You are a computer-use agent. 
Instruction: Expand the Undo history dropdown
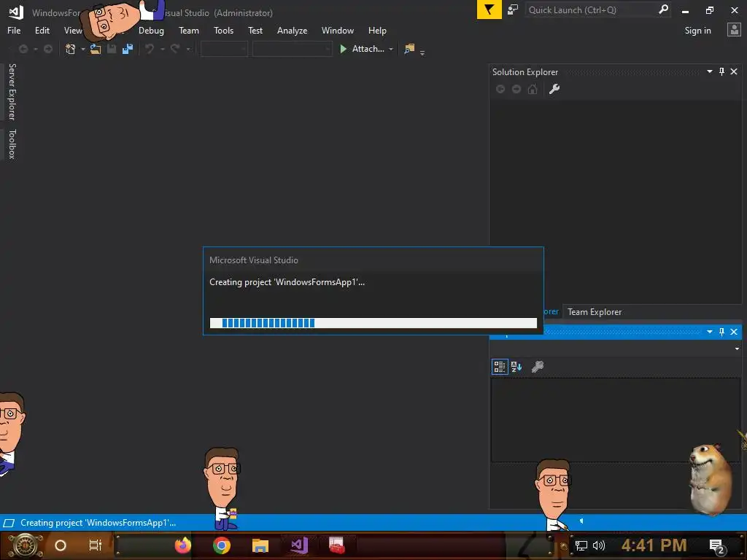(x=162, y=49)
